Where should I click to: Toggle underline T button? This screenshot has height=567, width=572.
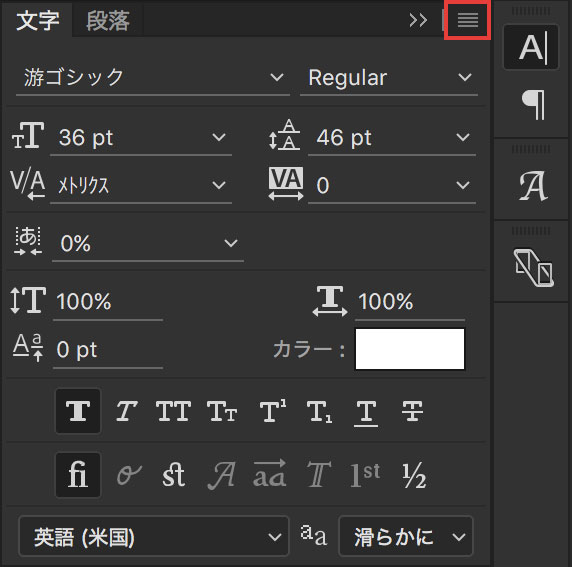[366, 413]
